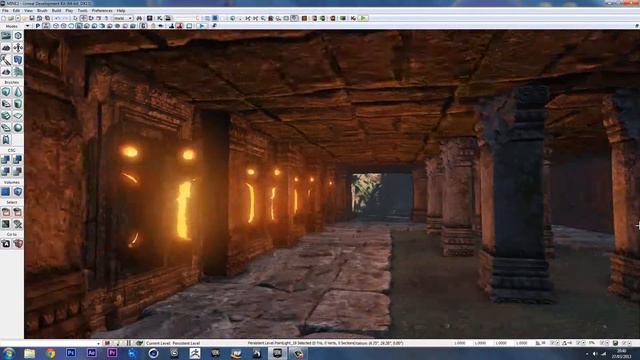The height and width of the screenshot is (360, 640).
Task: Open coordinate system dropdown in toolbar
Action: (123, 18)
